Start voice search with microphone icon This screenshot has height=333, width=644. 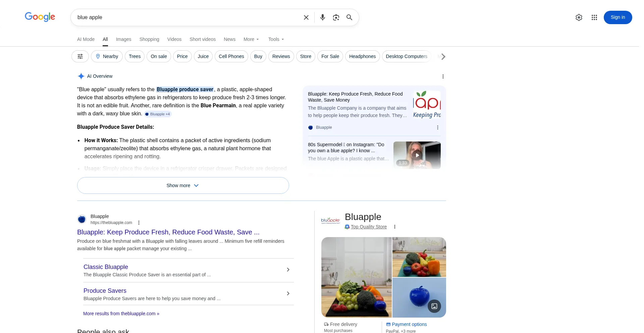pos(322,17)
